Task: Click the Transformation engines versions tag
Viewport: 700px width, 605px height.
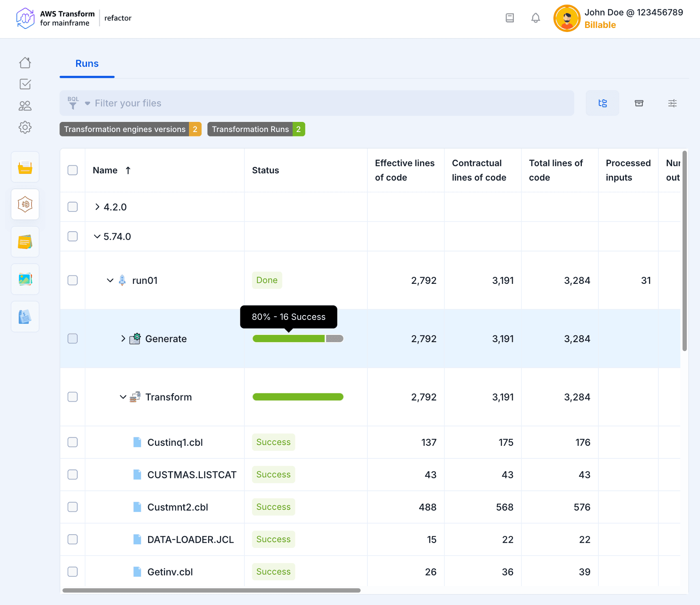Action: (130, 129)
